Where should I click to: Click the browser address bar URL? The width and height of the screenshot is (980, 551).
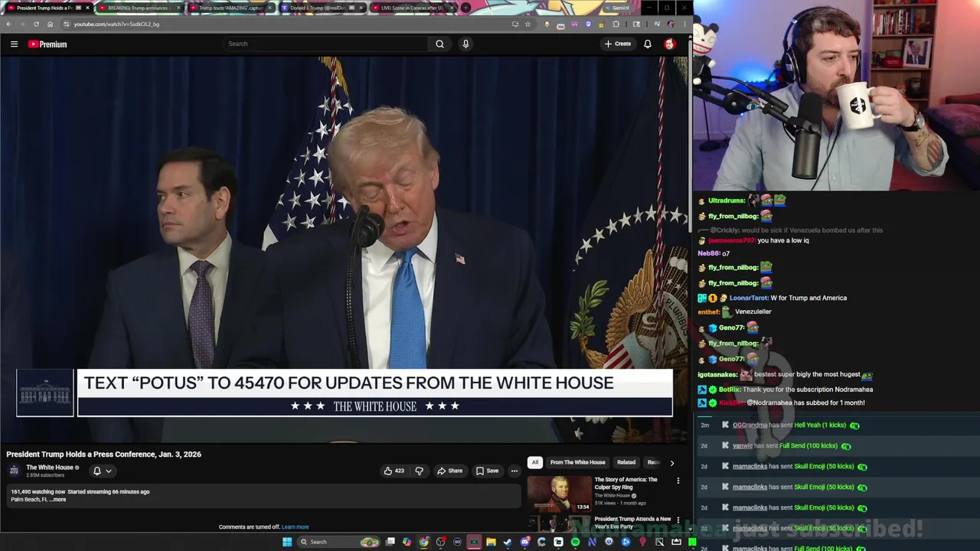coord(116,24)
